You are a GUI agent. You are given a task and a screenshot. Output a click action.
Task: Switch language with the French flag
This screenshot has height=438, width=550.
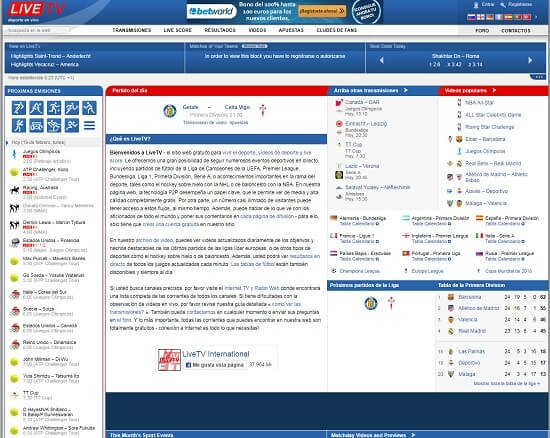(x=499, y=17)
